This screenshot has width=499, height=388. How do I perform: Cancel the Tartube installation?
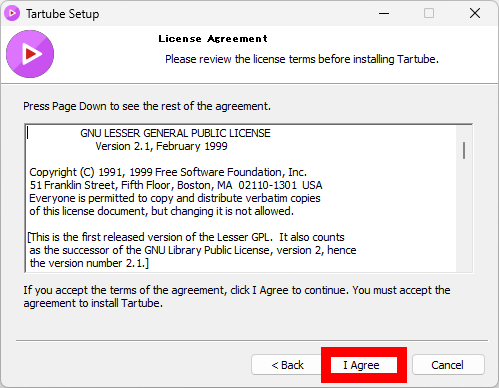coord(448,365)
